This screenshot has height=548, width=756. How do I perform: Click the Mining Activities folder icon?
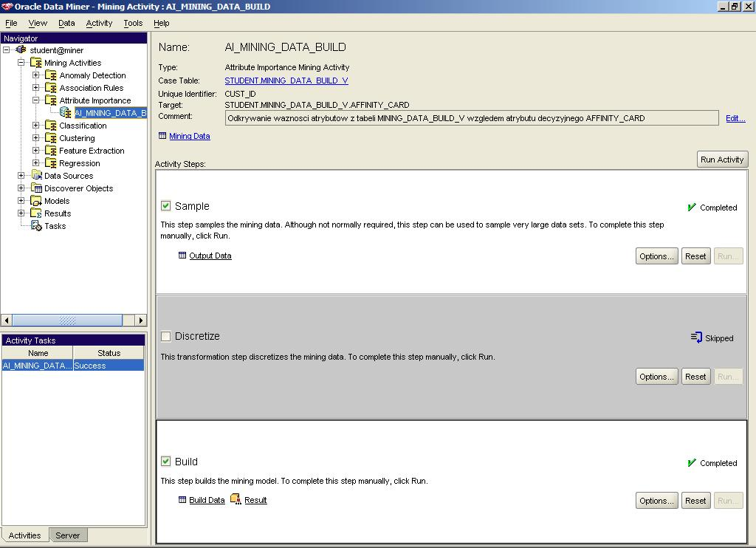coord(35,62)
